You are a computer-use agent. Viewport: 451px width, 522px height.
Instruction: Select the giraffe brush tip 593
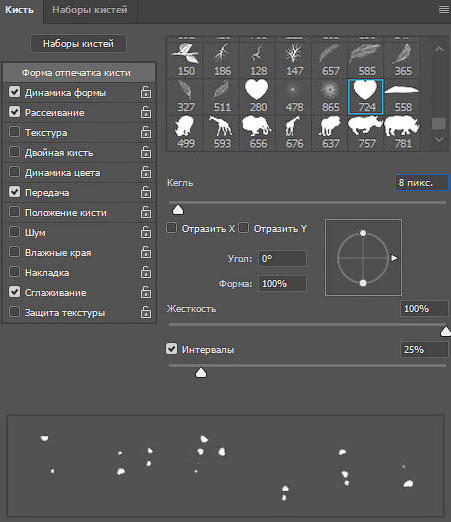click(x=220, y=132)
